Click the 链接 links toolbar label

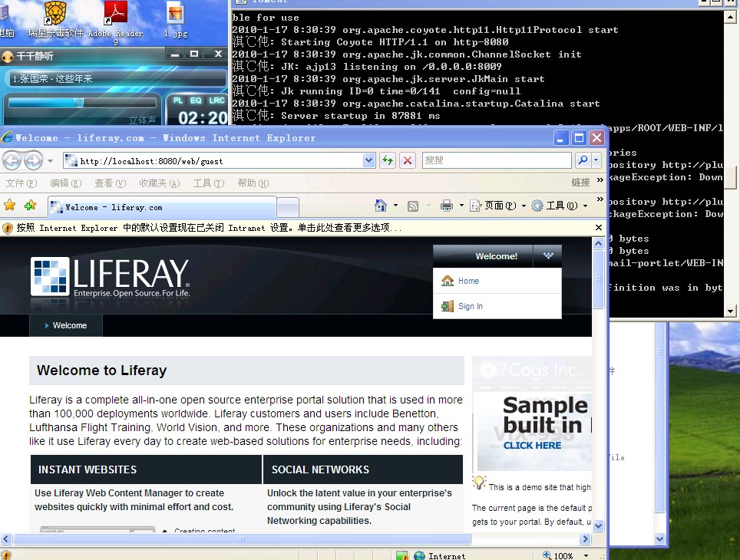pos(580,183)
